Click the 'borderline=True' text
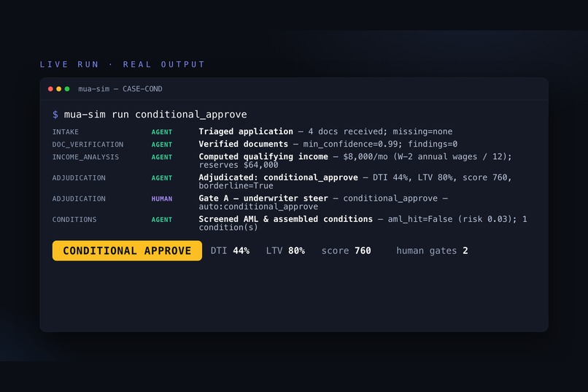 click(x=236, y=186)
